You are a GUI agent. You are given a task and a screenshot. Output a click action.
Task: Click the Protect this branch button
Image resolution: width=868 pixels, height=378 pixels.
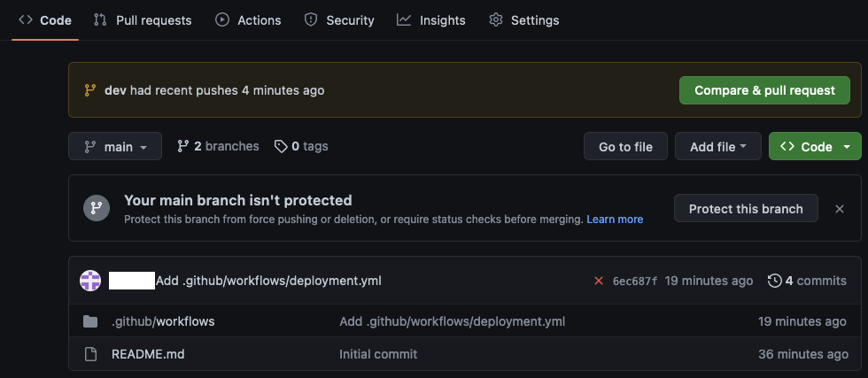746,209
